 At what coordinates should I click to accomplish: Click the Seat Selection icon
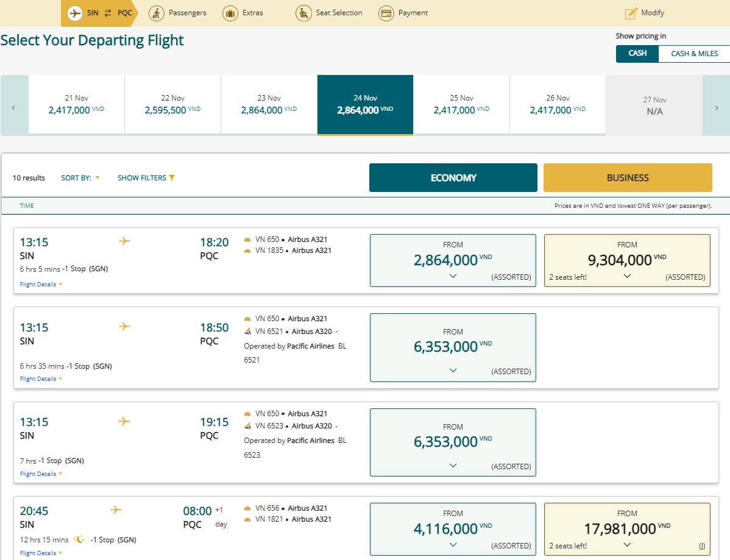coord(303,13)
